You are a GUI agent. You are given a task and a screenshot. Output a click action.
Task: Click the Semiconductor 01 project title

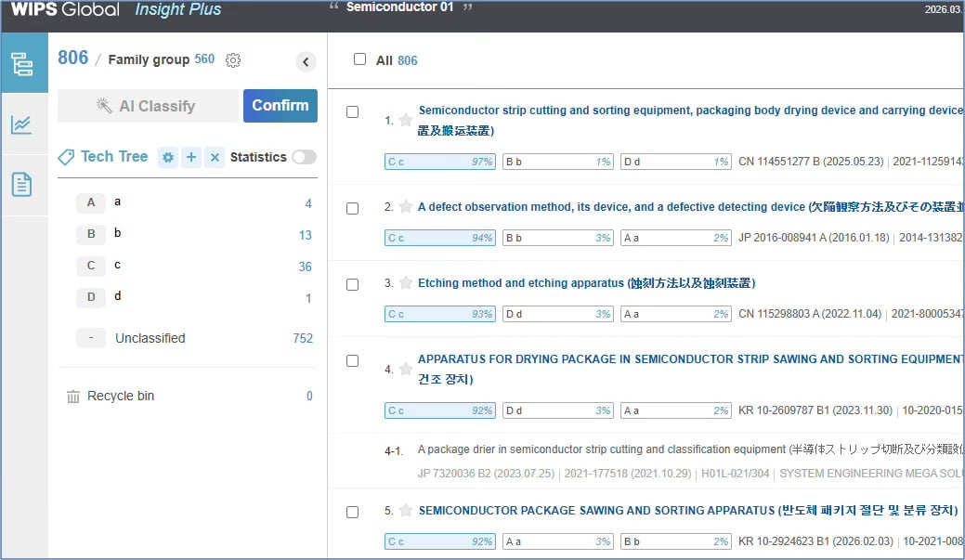(x=400, y=7)
